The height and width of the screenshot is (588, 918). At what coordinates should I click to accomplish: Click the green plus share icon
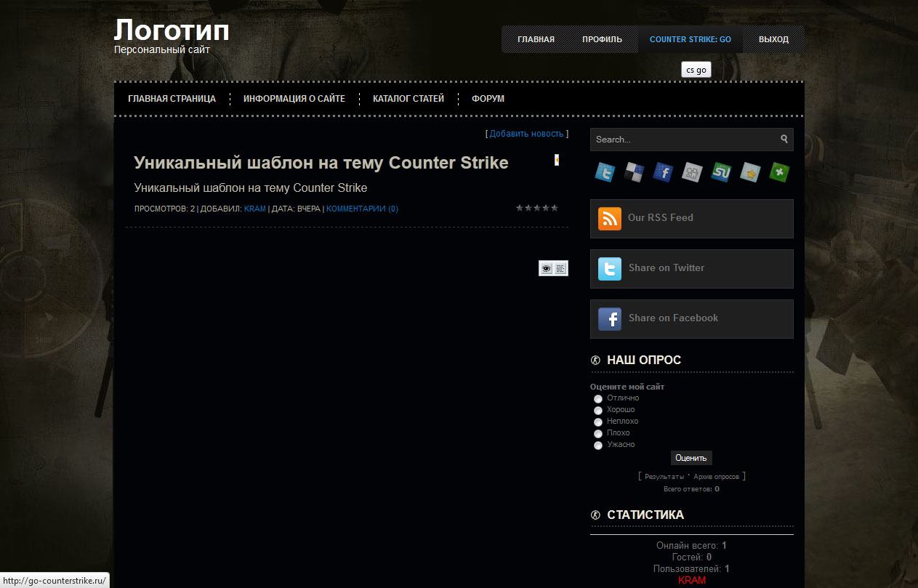779,172
